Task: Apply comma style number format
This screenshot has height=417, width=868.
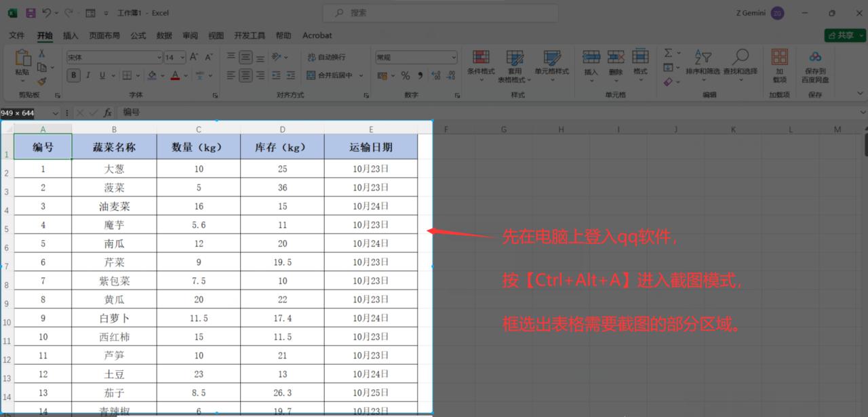Action: [420, 75]
